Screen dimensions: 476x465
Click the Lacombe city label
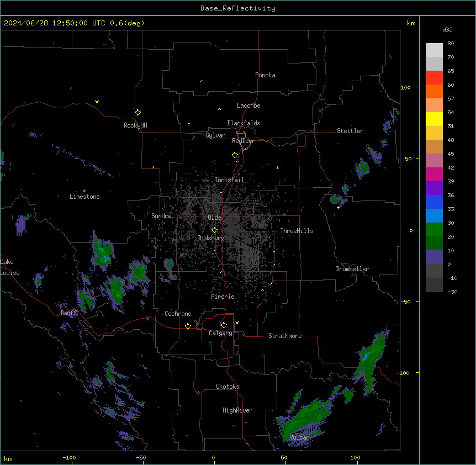pyautogui.click(x=248, y=105)
